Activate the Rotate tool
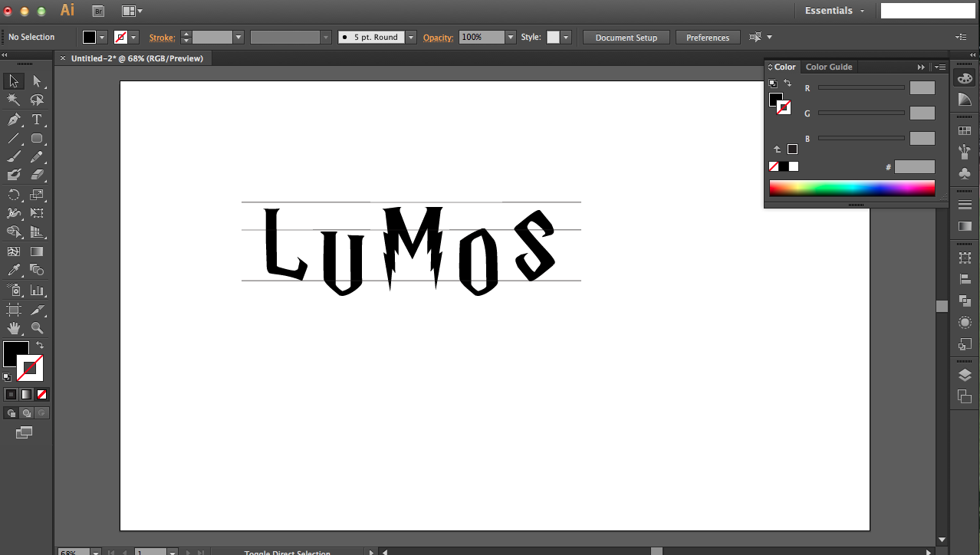This screenshot has width=980, height=555. point(14,195)
